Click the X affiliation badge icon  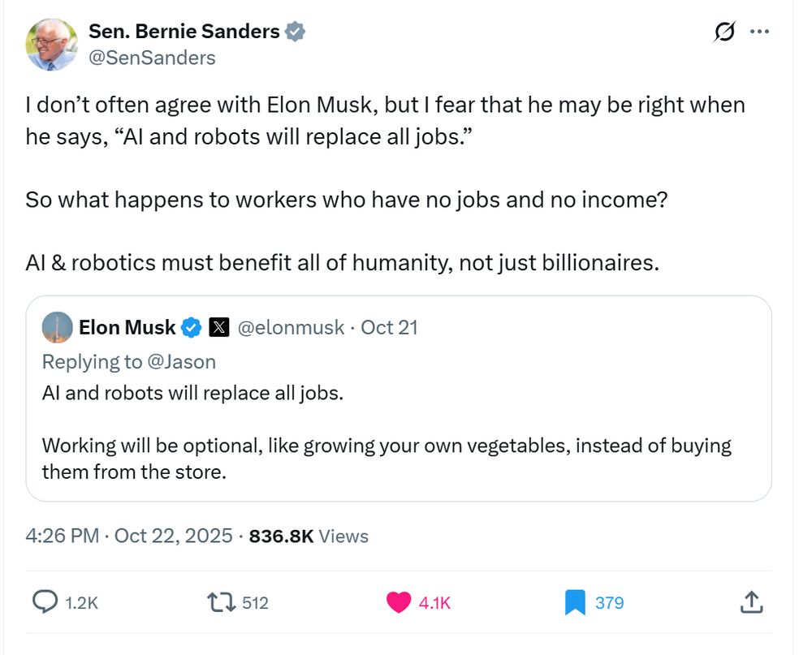pos(219,327)
